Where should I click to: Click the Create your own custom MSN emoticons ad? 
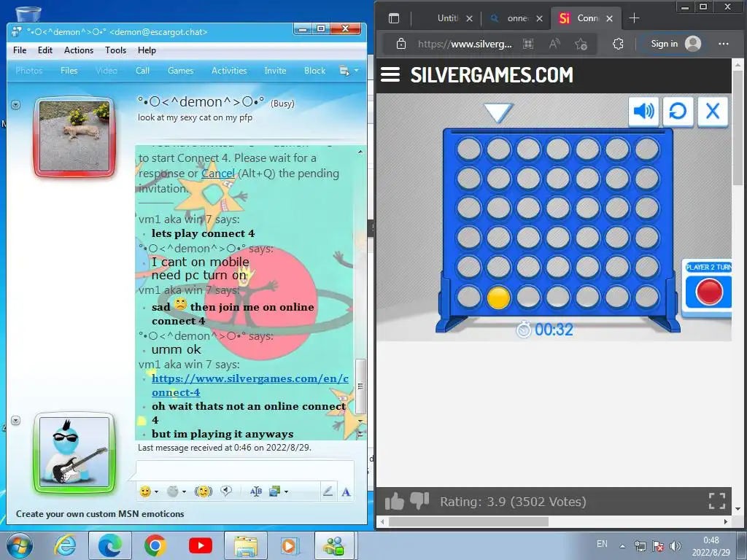pyautogui.click(x=100, y=514)
